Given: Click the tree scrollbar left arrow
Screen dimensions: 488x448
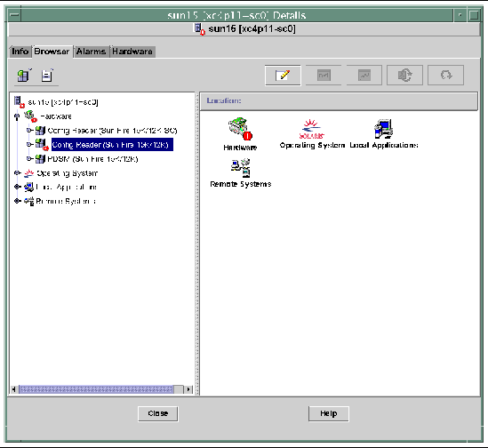Looking at the screenshot, I should [x=14, y=389].
